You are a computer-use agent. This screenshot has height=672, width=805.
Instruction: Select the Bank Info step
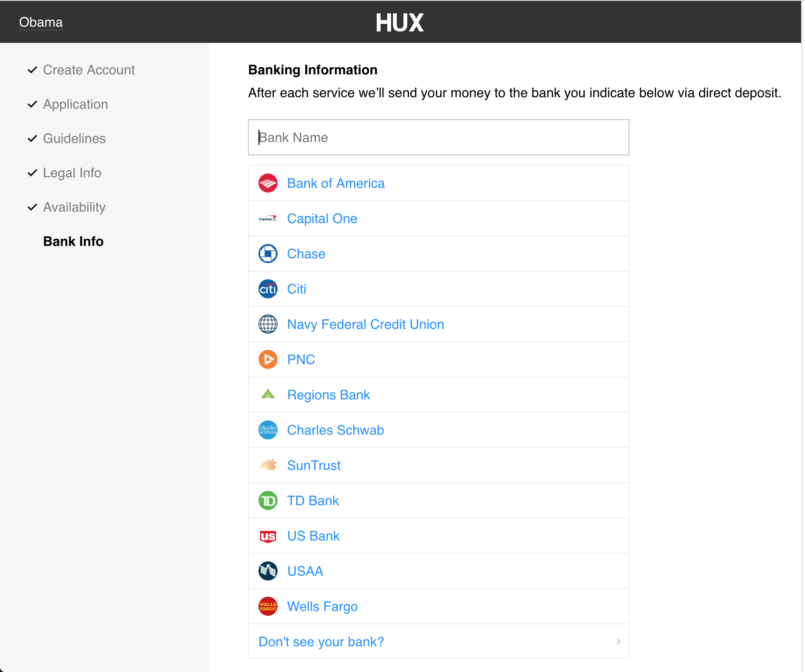click(73, 242)
